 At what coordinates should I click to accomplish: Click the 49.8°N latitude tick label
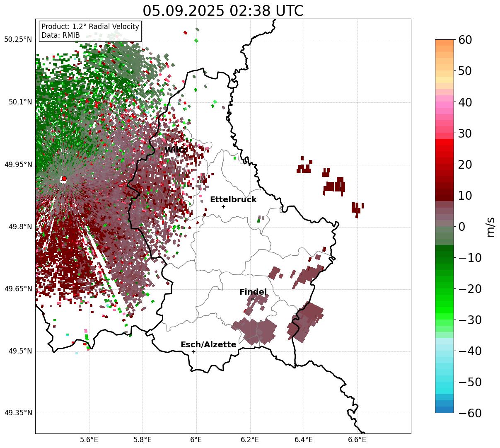pyautogui.click(x=20, y=227)
